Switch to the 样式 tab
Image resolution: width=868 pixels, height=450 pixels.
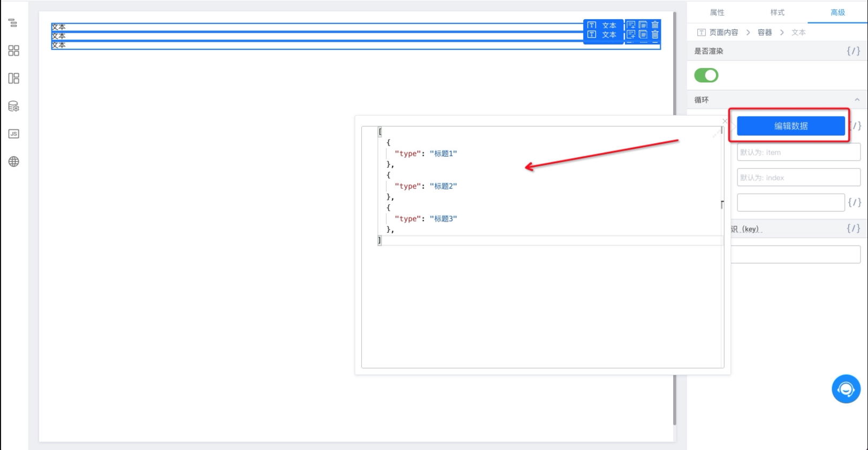click(x=778, y=12)
